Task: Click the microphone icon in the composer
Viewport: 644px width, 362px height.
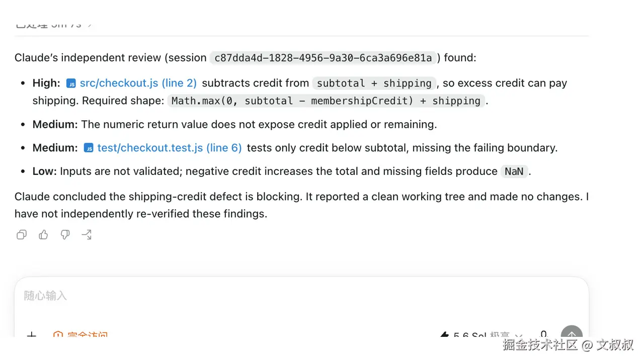Action: pyautogui.click(x=543, y=335)
